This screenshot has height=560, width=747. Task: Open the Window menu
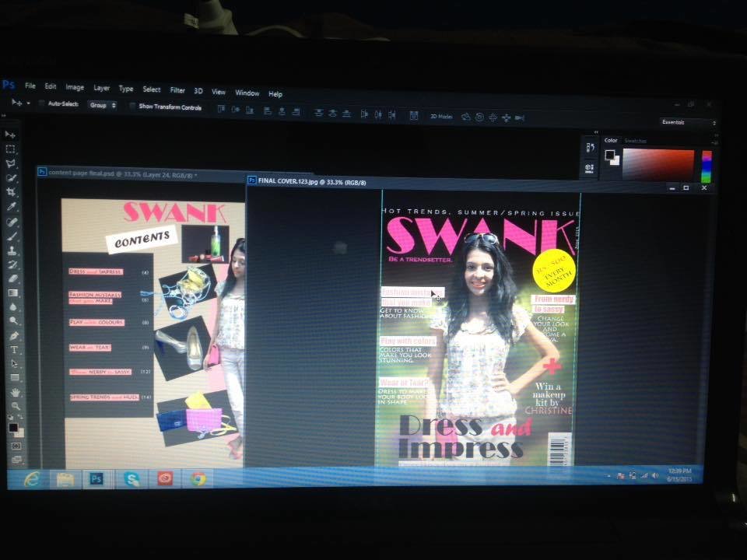pyautogui.click(x=247, y=93)
